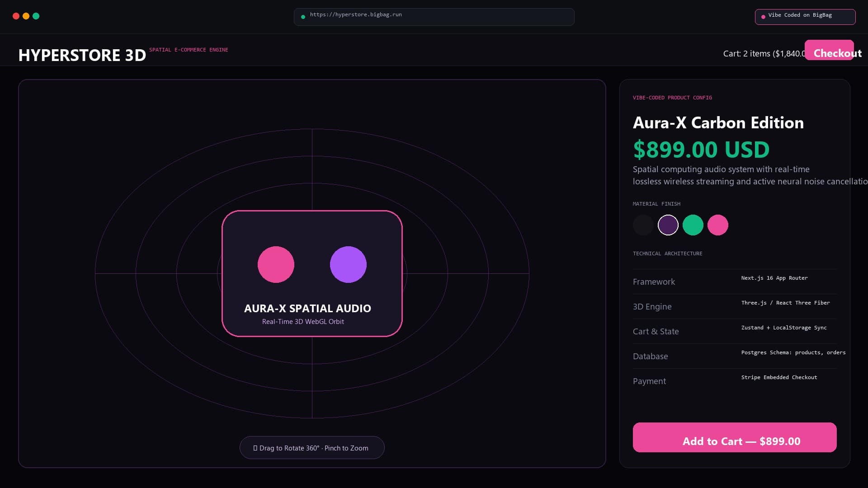
Task: Click the hyperstore.bigbag.run address field
Action: (x=434, y=17)
